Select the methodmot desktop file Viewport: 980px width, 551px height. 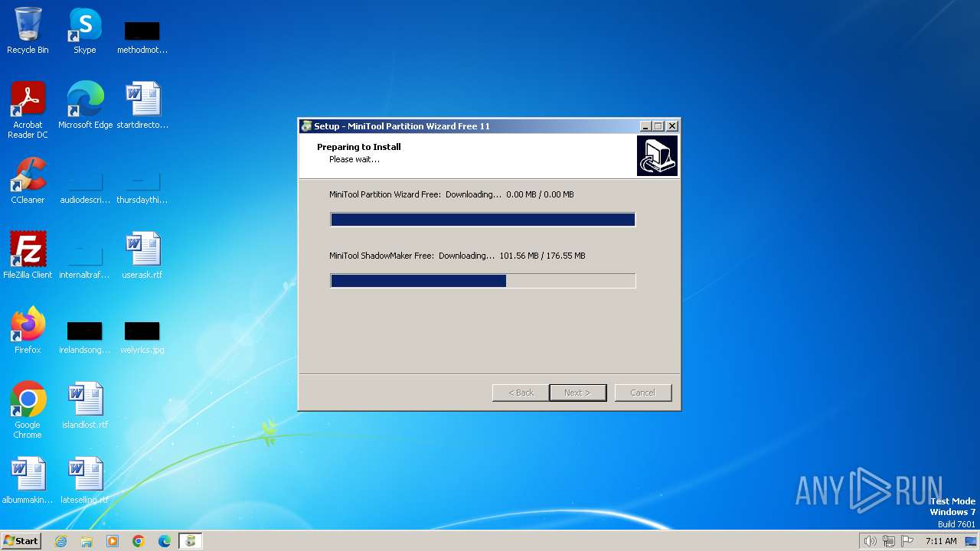tap(142, 37)
